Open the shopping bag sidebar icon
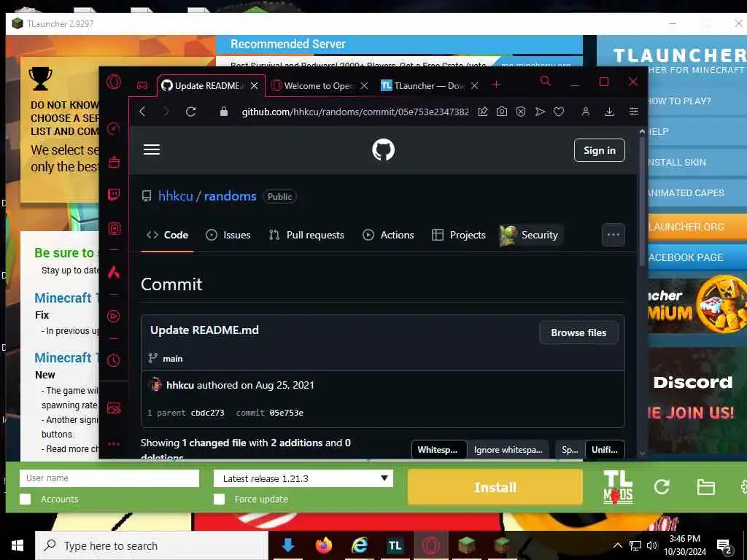This screenshot has height=560, width=747. point(114,162)
